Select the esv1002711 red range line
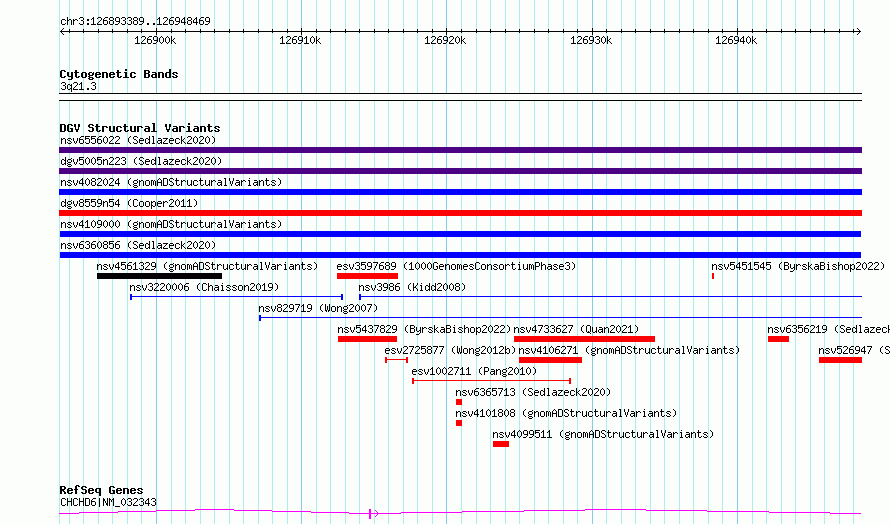This screenshot has height=524, width=890. [492, 381]
